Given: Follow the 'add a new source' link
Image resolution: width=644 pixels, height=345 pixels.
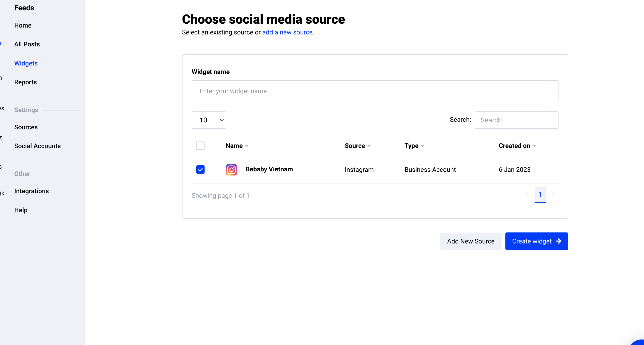Looking at the screenshot, I should pos(287,32).
